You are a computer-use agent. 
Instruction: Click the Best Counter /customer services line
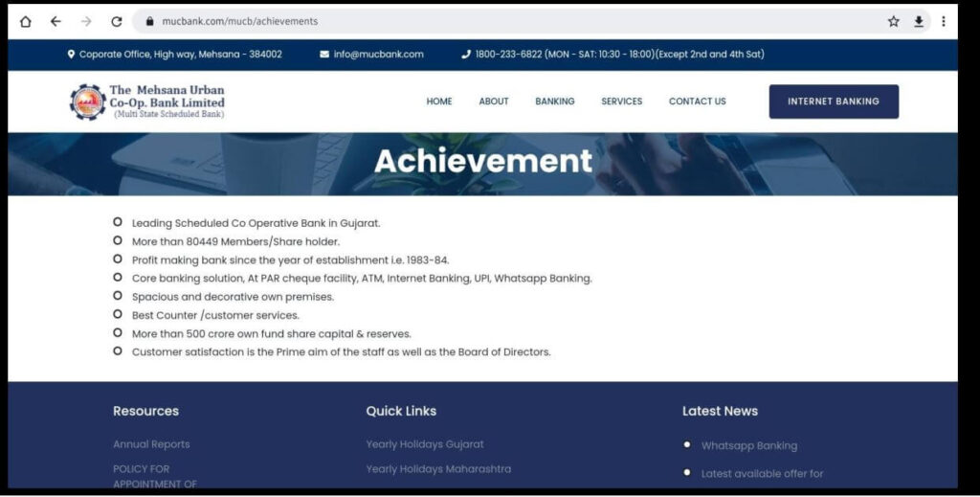(x=215, y=316)
